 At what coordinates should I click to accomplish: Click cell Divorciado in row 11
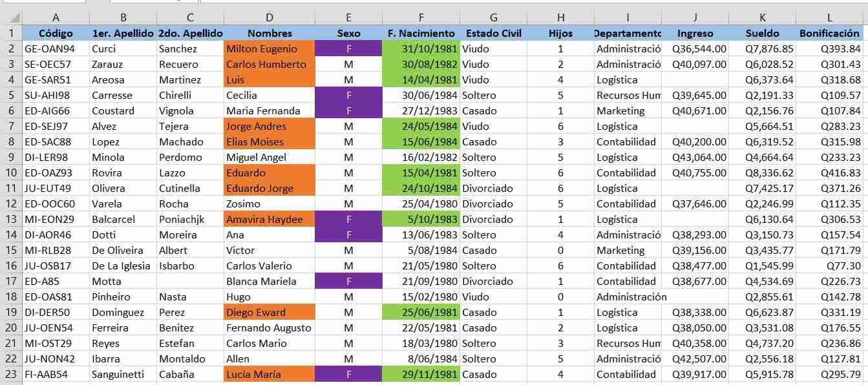coord(494,188)
